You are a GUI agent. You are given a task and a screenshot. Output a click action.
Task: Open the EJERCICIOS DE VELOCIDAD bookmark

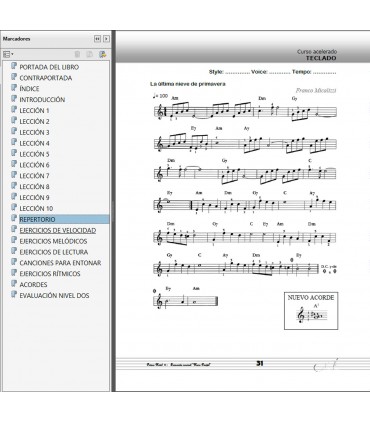(58, 230)
